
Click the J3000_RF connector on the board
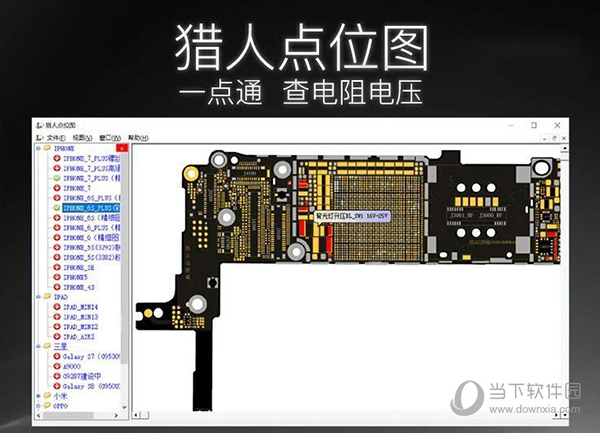point(491,216)
